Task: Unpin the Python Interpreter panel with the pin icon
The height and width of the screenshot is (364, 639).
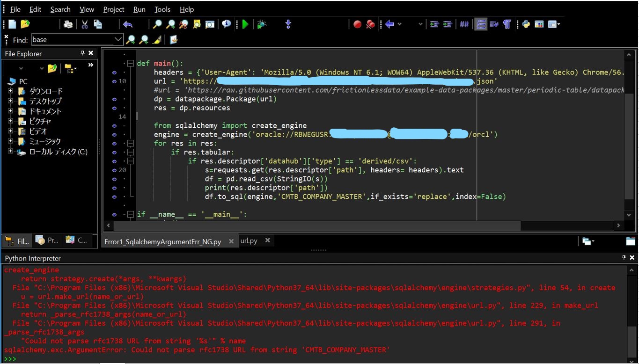Action: 623,258
